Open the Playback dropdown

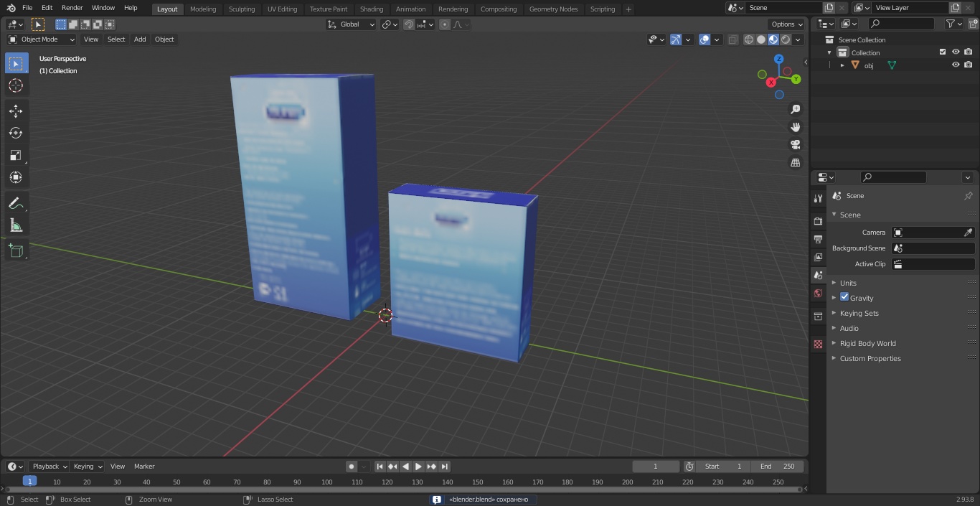tap(49, 467)
